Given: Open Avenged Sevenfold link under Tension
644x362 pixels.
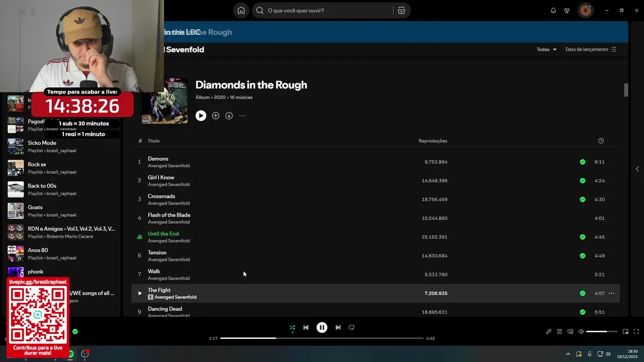Looking at the screenshot, I should tap(169, 259).
